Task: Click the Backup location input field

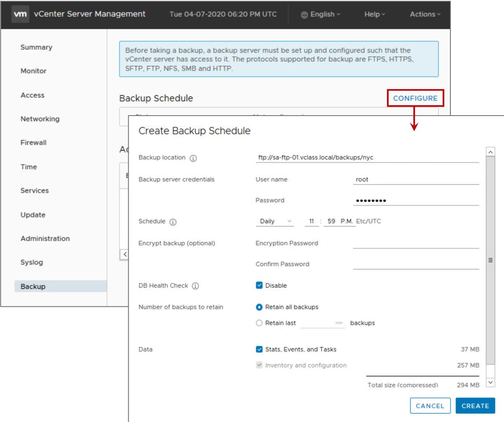Action: point(367,157)
